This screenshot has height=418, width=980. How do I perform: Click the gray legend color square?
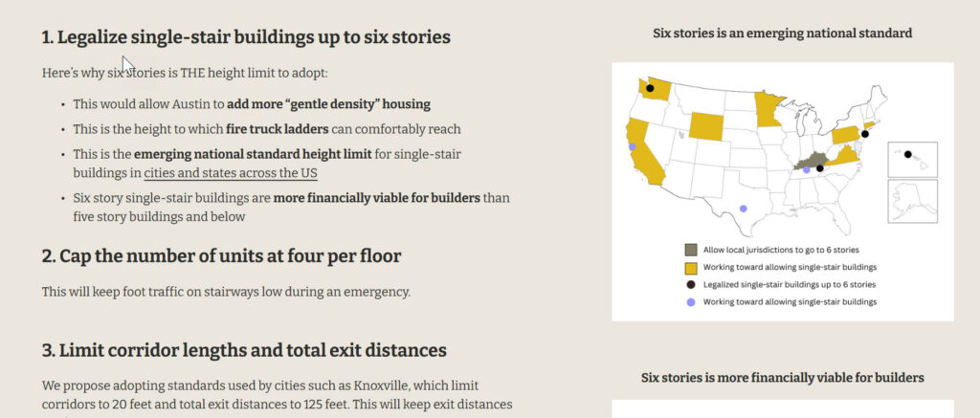pos(690,249)
